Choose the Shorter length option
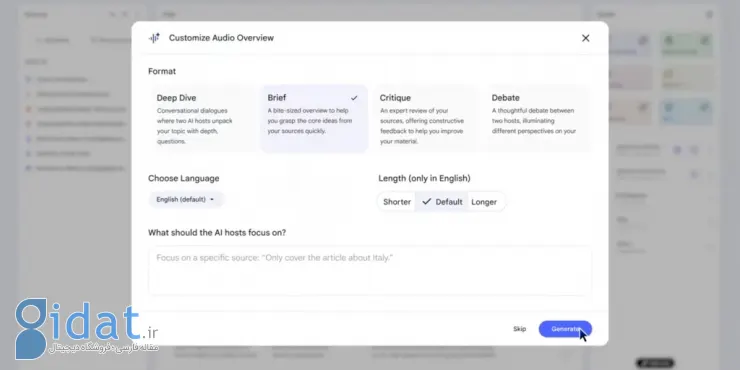 (396, 202)
